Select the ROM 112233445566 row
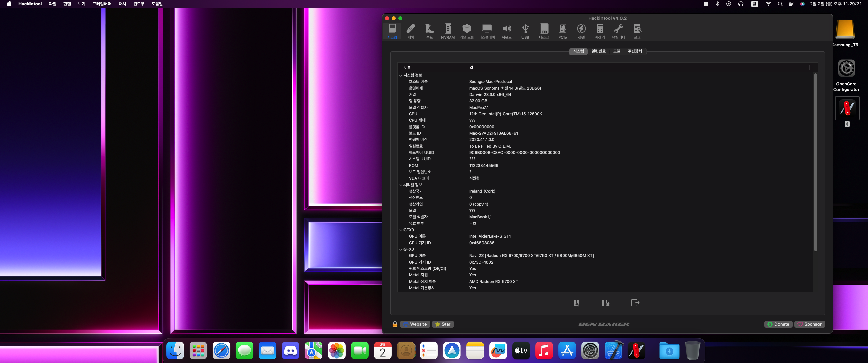Screen dimensions: 868x363 click(x=605, y=166)
